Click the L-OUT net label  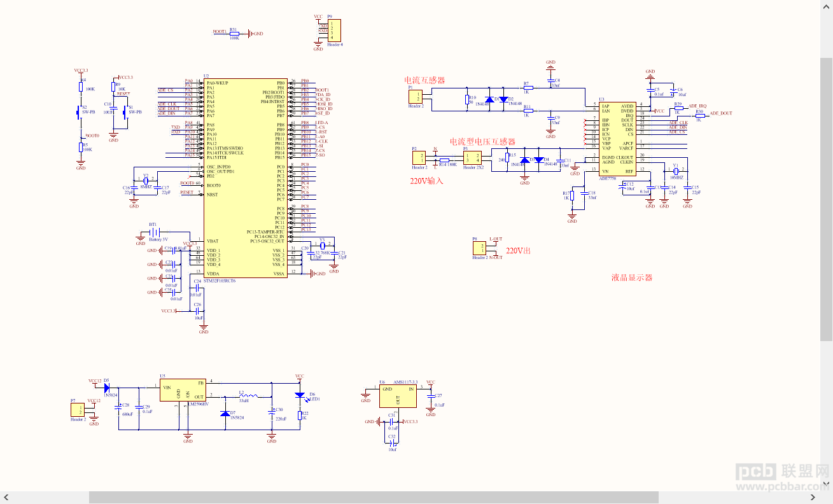[x=496, y=239]
